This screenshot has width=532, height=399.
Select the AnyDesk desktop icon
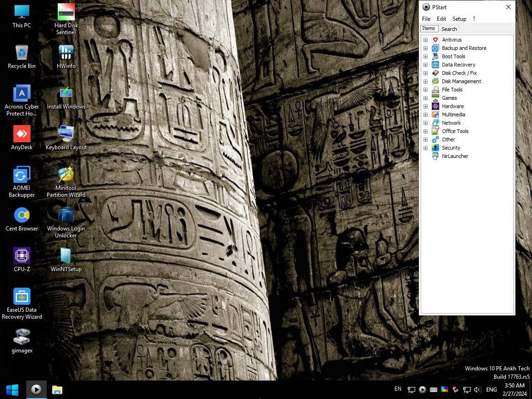pyautogui.click(x=22, y=138)
